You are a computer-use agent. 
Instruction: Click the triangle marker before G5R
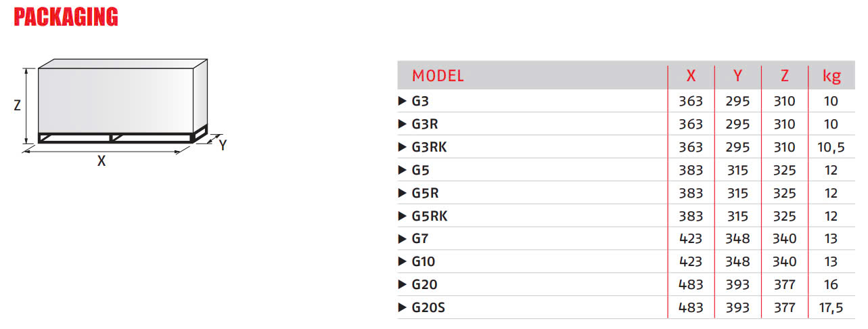(403, 193)
